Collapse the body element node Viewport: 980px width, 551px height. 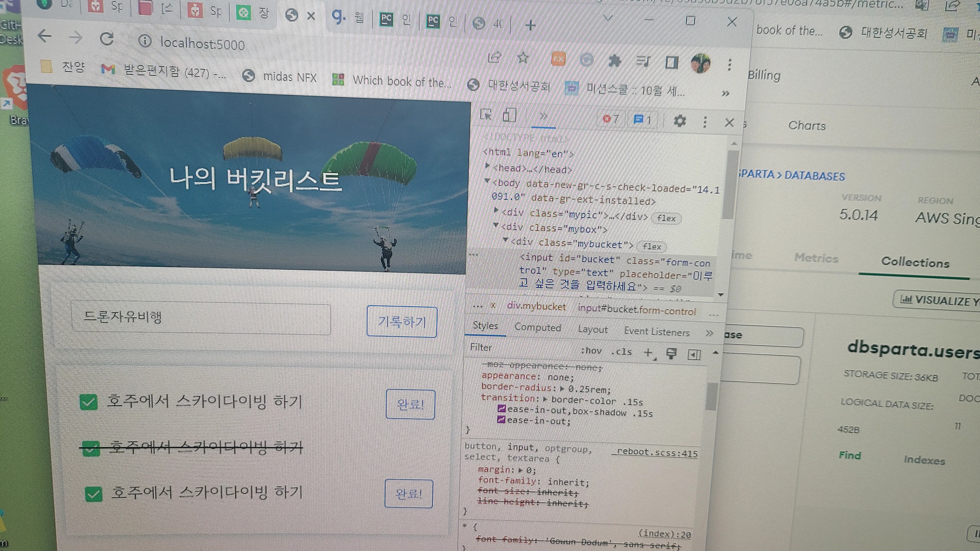(x=487, y=181)
